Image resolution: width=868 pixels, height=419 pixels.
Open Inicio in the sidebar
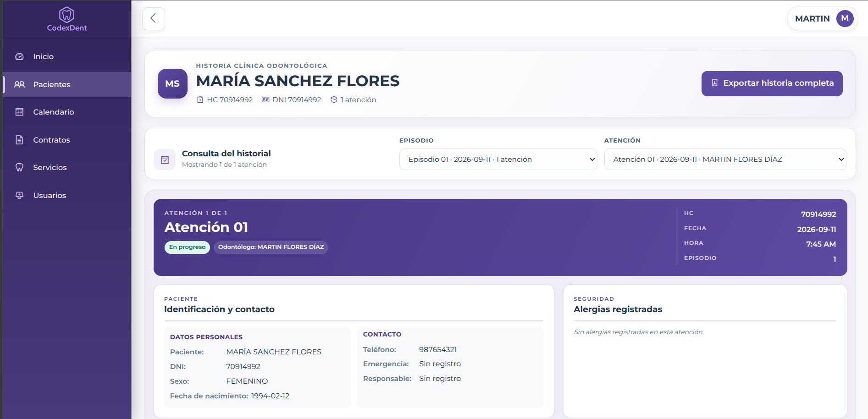[67, 56]
